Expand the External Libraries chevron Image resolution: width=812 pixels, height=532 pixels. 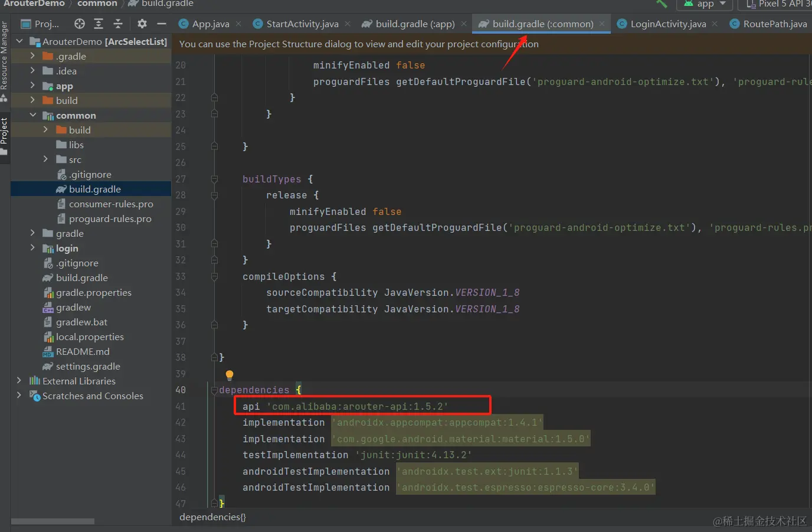19,381
